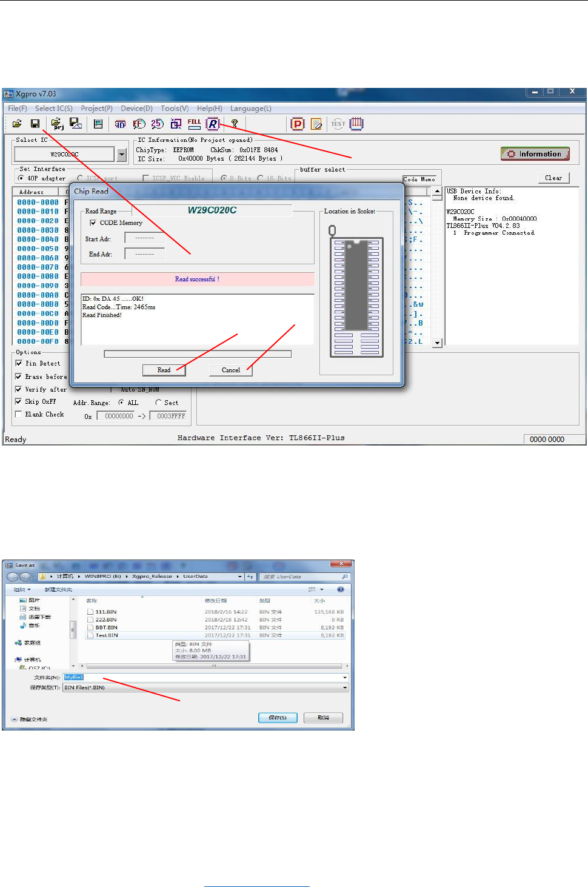588x887 pixels.
Task: Click the Chip Read progress bar
Action: (x=198, y=354)
